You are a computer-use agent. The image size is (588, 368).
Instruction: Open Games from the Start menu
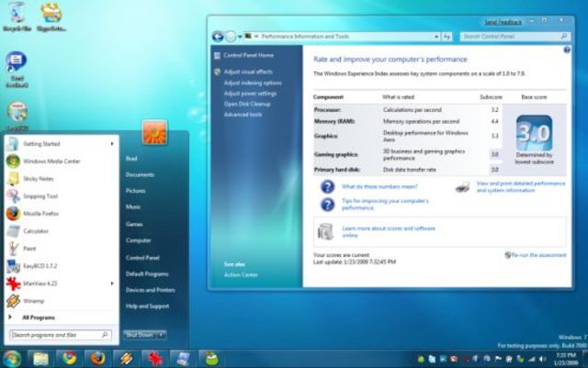pyautogui.click(x=134, y=224)
